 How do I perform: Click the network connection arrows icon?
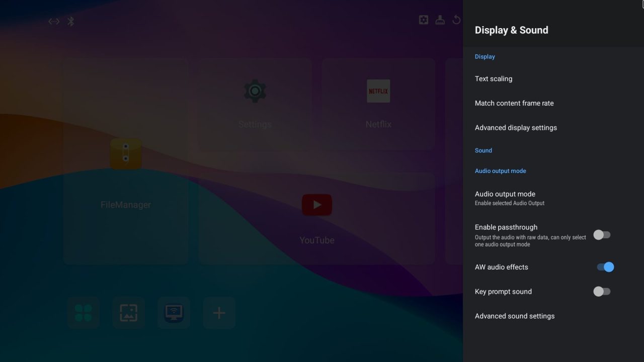coord(54,21)
